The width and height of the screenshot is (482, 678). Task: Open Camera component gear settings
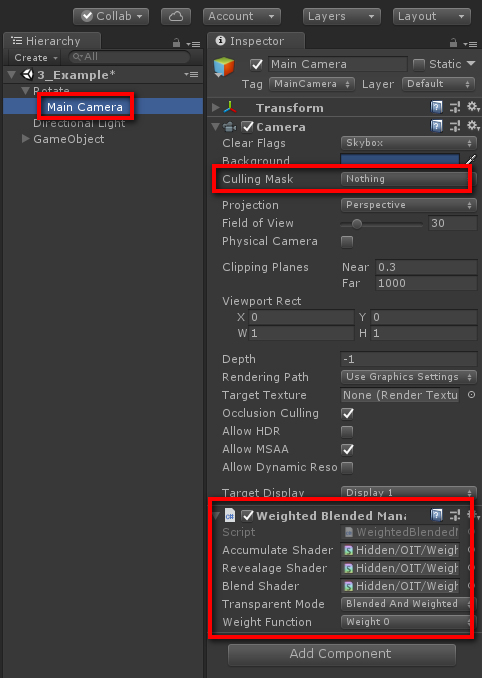(x=473, y=126)
